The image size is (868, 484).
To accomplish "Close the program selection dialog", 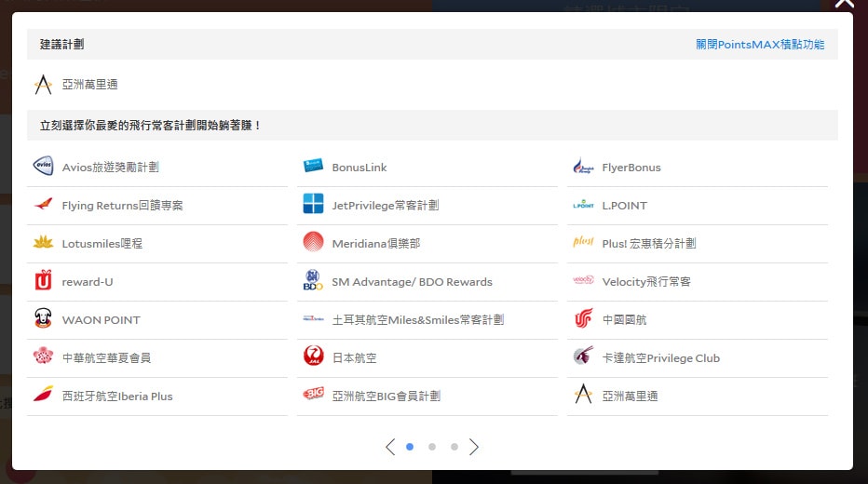I will [x=845, y=3].
